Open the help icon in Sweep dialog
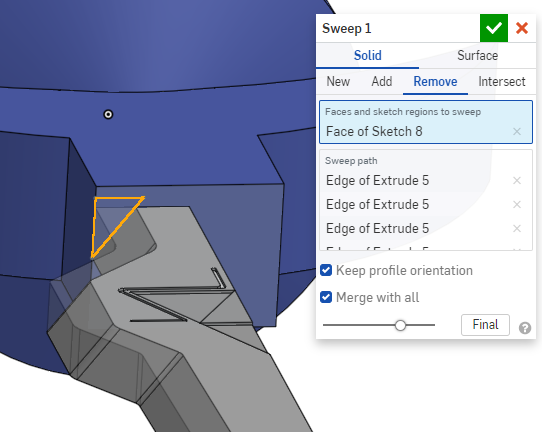 (x=525, y=328)
